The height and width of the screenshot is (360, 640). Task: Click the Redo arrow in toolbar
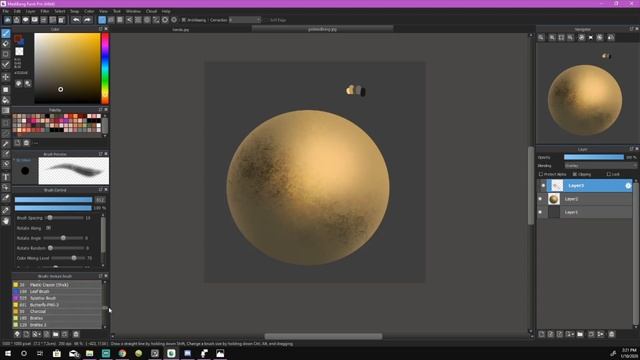coord(87,20)
